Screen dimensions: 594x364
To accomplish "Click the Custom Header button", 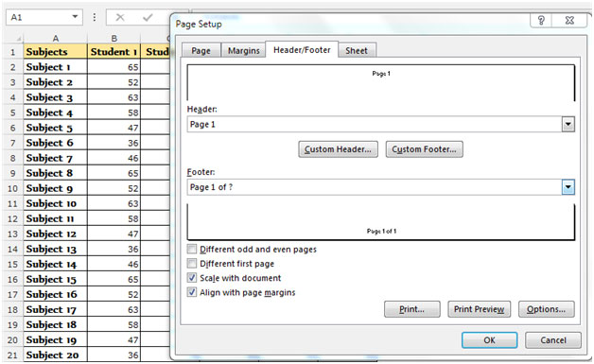I will (338, 149).
